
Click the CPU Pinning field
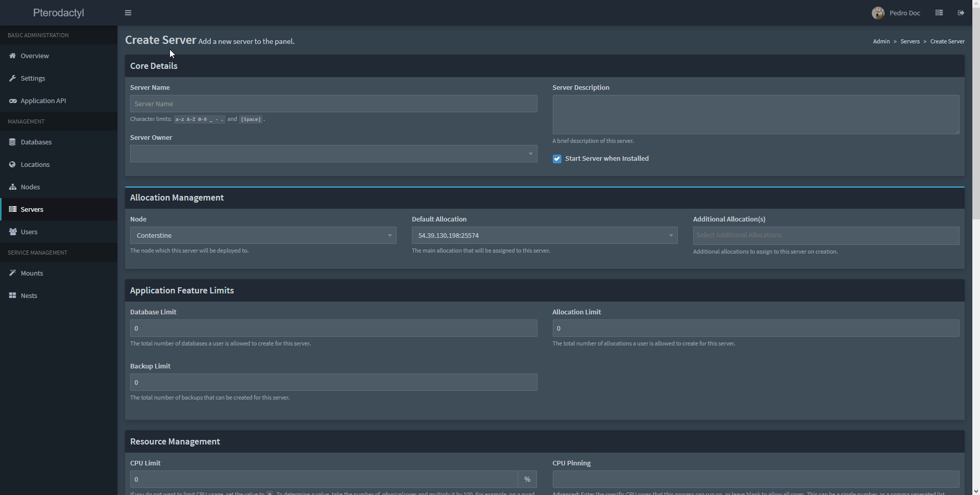[x=755, y=479]
